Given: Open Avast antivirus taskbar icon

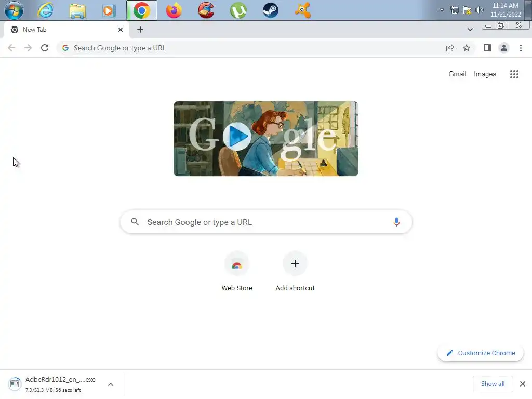Looking at the screenshot, I should click(x=303, y=10).
